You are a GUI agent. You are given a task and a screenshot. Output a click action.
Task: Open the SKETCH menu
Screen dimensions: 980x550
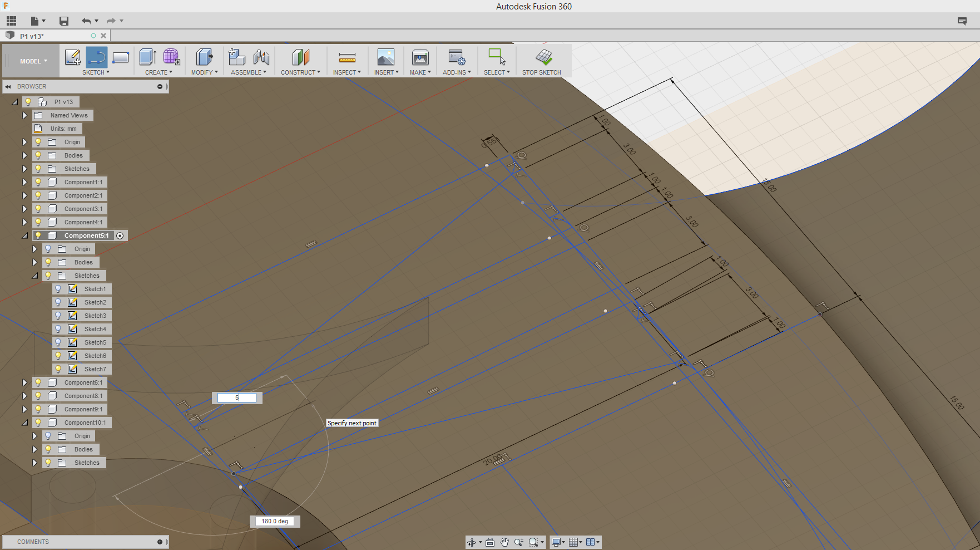tap(96, 72)
